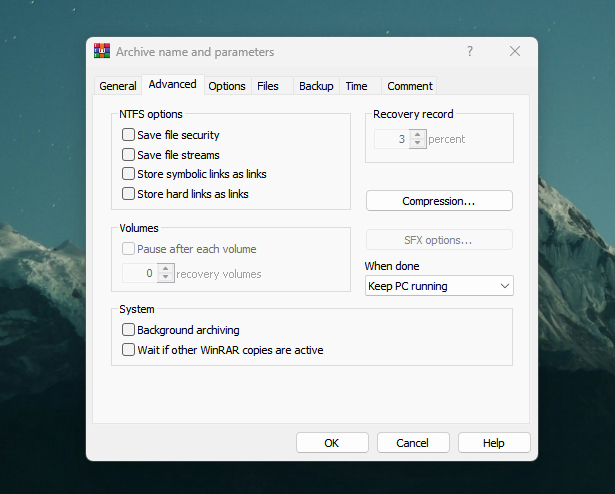Increase recovery record percent with up arrow
The image size is (615, 494).
click(418, 134)
